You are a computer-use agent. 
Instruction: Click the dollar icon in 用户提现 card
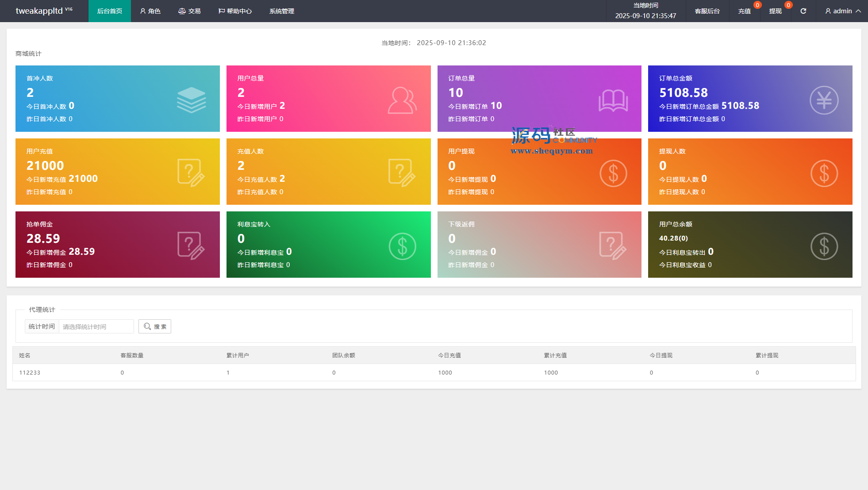(613, 173)
